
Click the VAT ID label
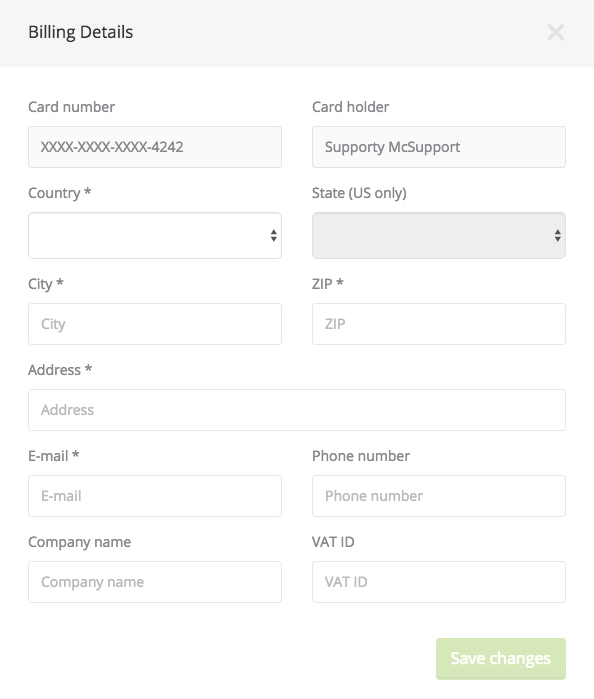click(333, 542)
